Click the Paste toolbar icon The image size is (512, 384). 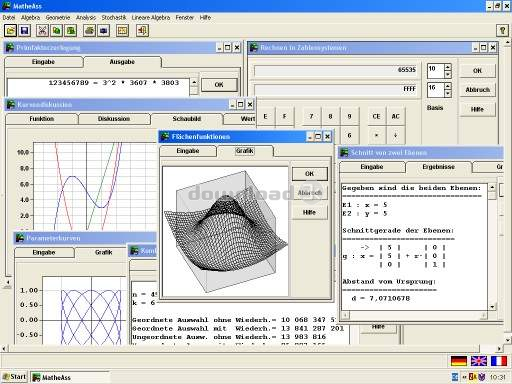71,31
